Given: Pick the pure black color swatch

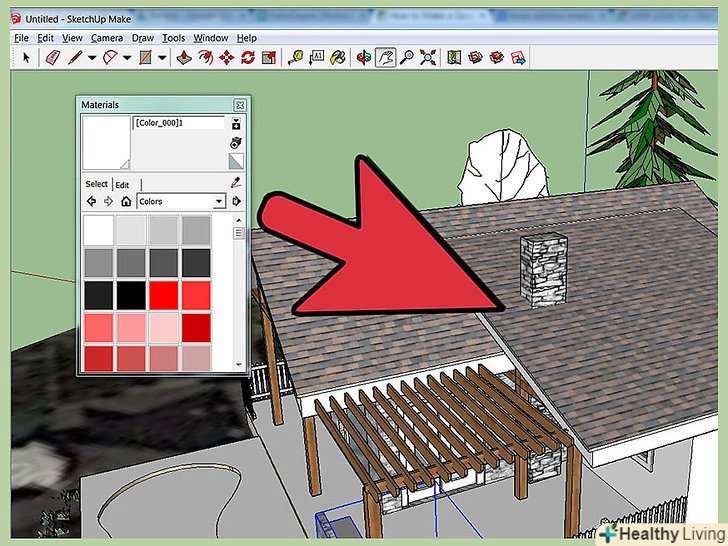Looking at the screenshot, I should click(131, 295).
